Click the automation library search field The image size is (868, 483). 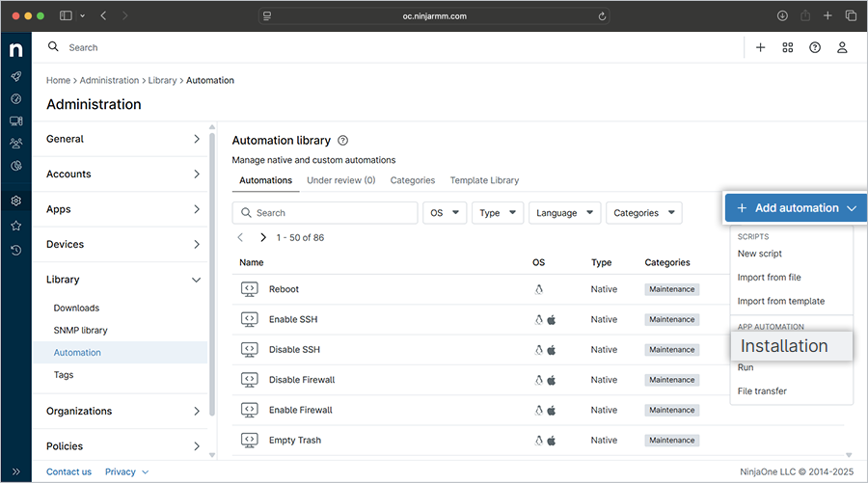(x=325, y=213)
